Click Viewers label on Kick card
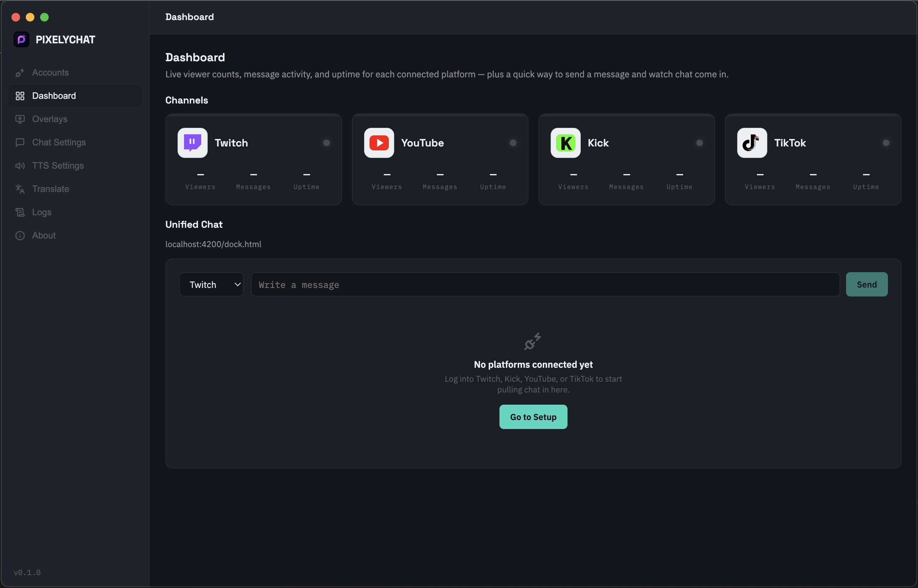This screenshot has width=918, height=588. tap(573, 187)
